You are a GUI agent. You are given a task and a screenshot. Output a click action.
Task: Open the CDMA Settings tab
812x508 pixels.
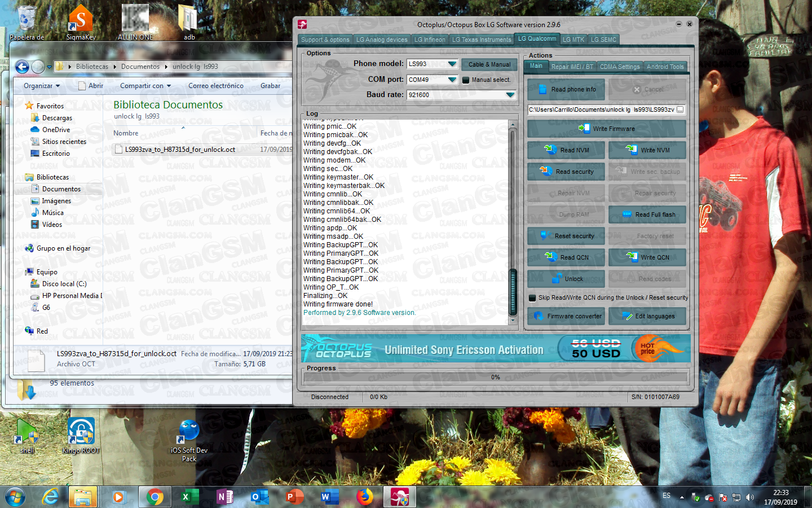(x=620, y=67)
